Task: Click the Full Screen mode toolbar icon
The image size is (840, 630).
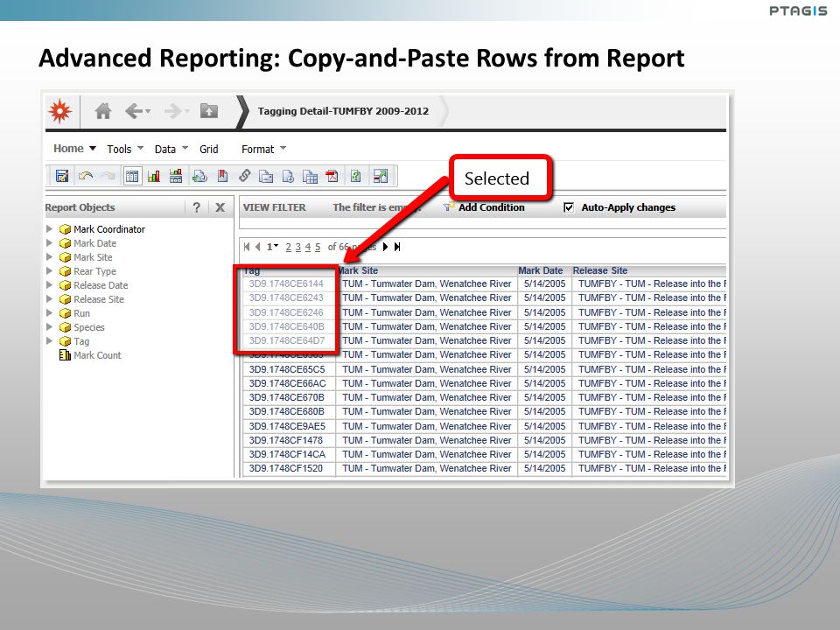Action: pos(381,176)
